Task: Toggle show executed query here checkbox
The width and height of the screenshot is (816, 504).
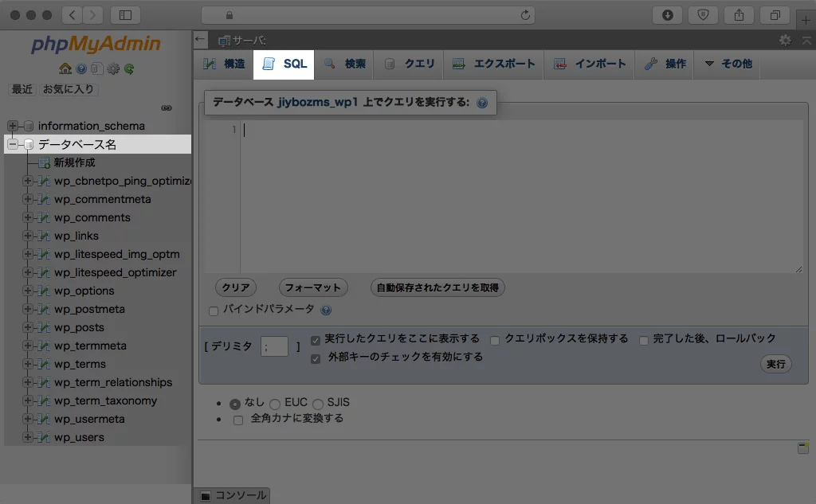Action: (316, 341)
